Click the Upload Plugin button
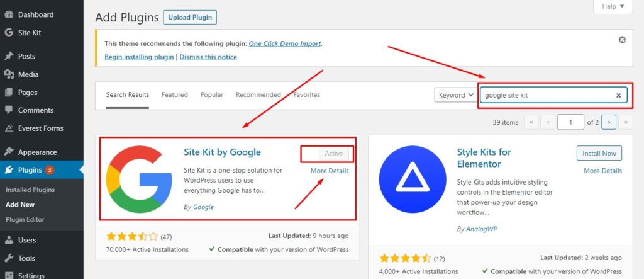Image resolution: width=644 pixels, height=279 pixels. (x=189, y=17)
